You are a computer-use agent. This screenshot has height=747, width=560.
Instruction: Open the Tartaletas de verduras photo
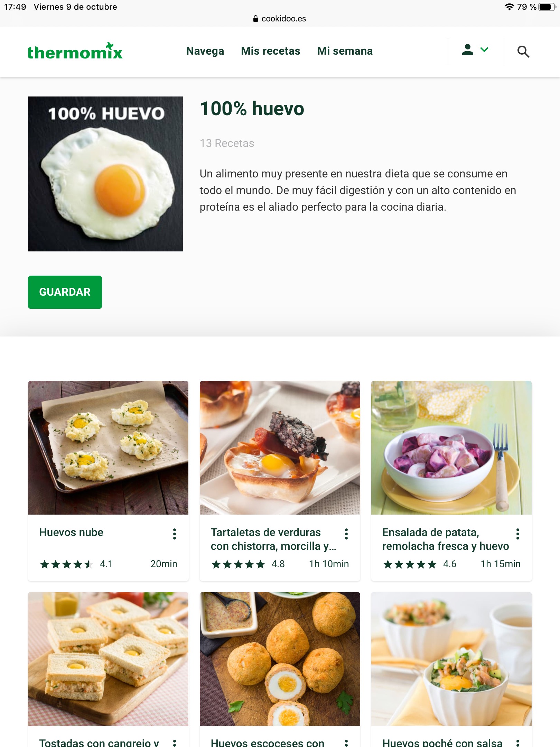tap(280, 448)
